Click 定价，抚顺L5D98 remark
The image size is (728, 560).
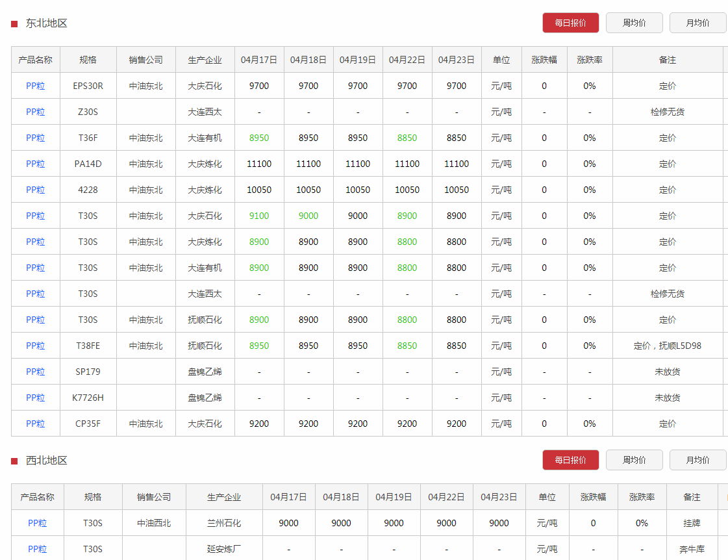pos(667,346)
